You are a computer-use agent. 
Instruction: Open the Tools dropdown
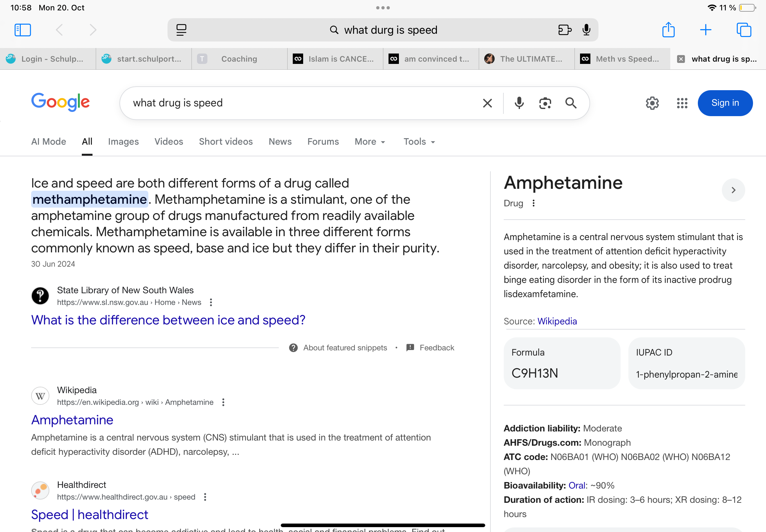click(x=419, y=142)
